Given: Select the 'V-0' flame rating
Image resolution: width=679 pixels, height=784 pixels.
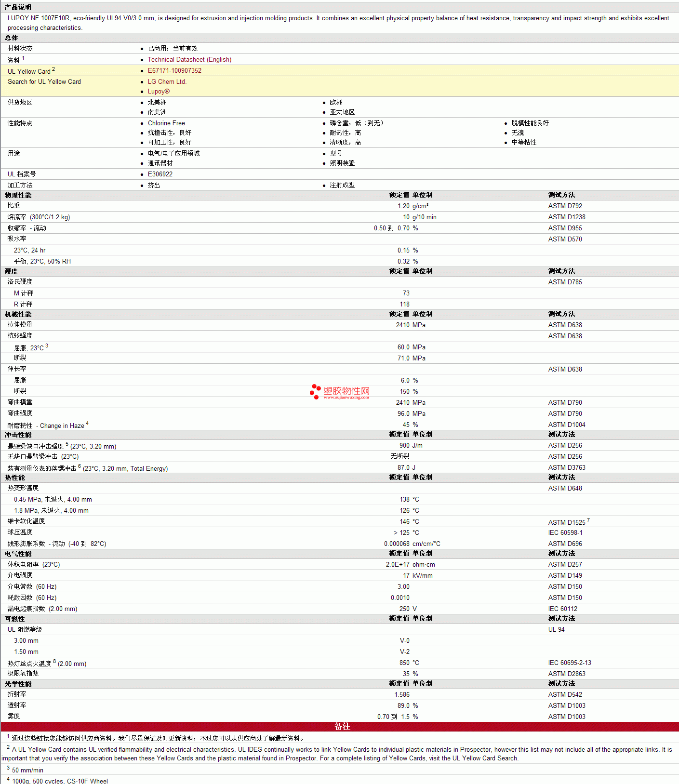Looking at the screenshot, I should (x=405, y=641).
